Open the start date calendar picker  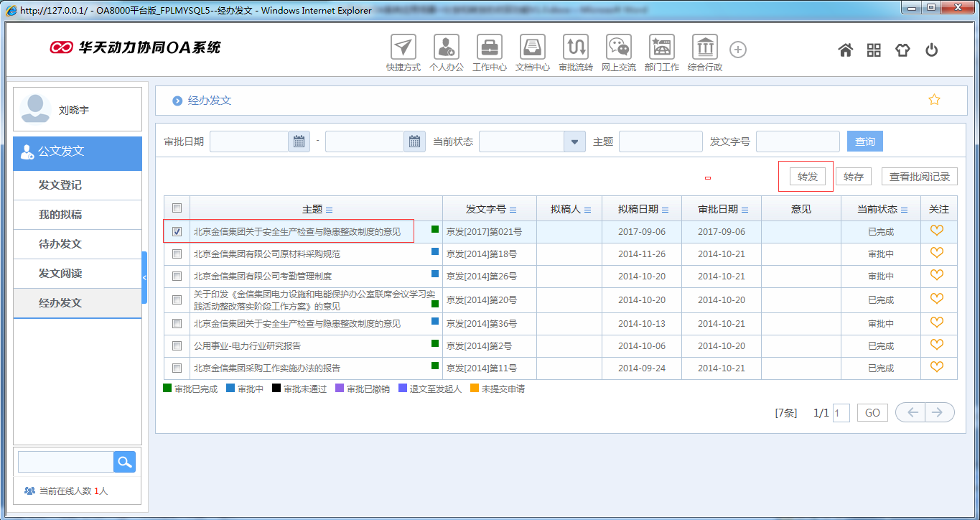point(299,141)
